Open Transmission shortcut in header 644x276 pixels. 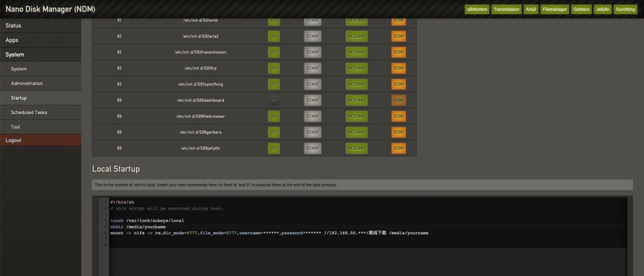(x=506, y=10)
